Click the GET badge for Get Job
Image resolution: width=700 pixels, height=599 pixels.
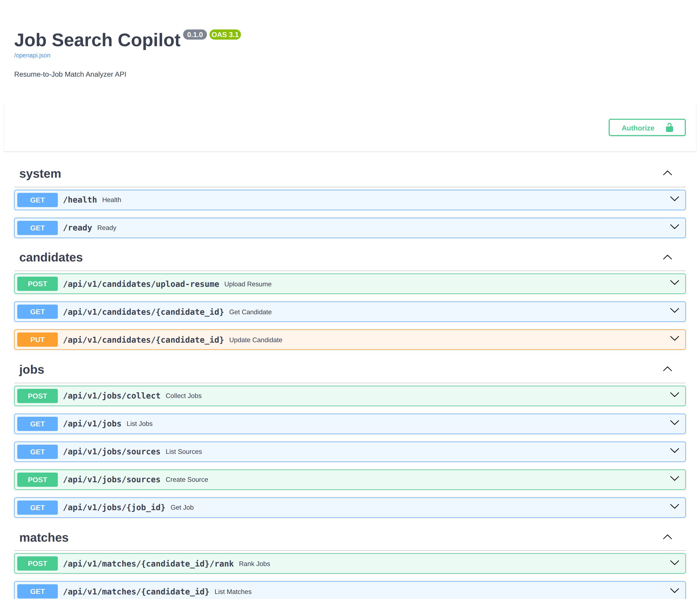[38, 507]
